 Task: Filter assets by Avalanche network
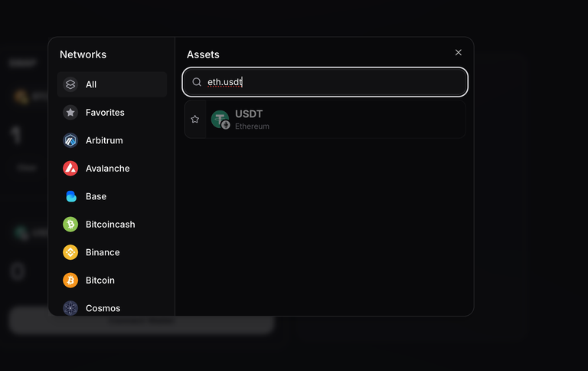(x=112, y=168)
